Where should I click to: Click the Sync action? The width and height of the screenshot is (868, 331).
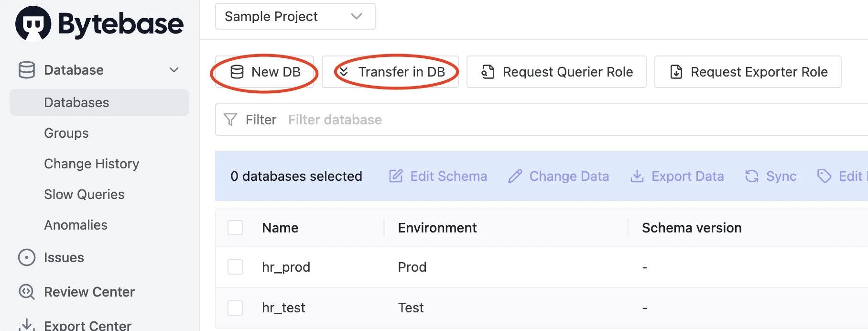pos(770,176)
